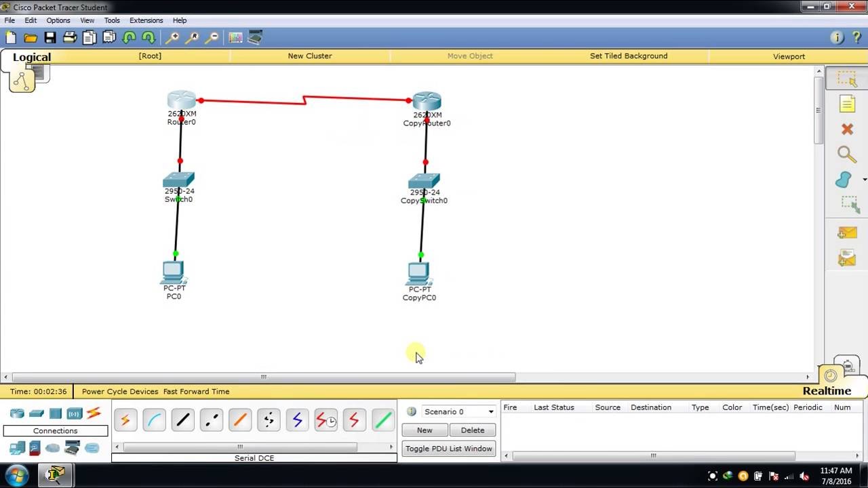Select Routers device category

17,413
